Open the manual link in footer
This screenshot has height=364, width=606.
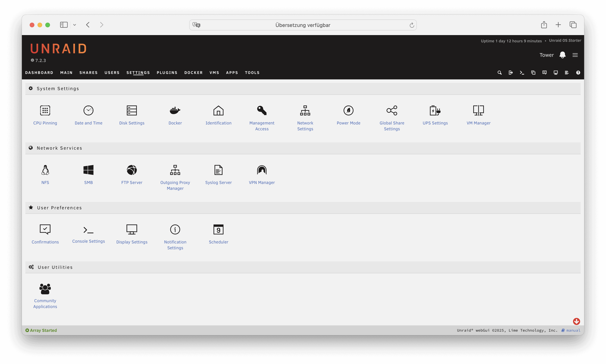[573, 330]
